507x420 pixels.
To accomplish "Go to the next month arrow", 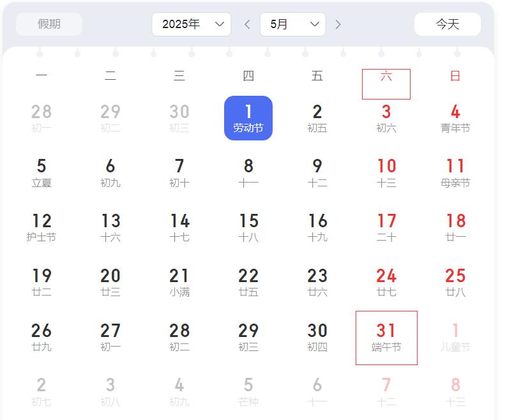I will tap(338, 24).
